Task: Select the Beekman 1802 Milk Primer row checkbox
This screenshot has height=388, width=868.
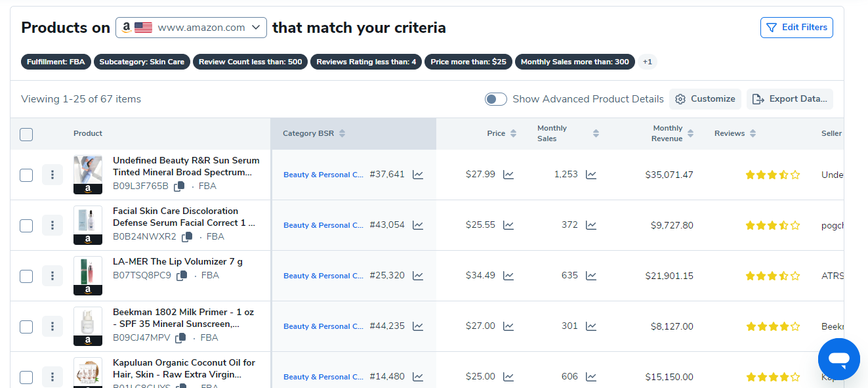Action: (x=26, y=327)
